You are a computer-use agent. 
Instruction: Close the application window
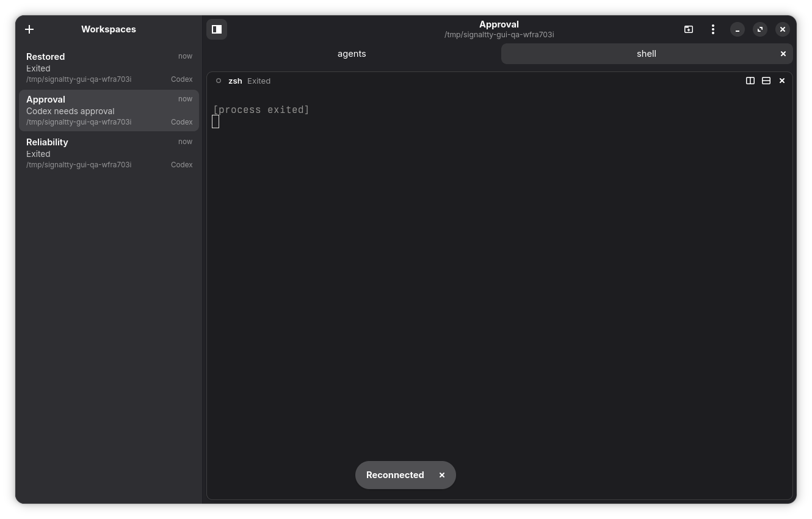[x=783, y=29]
